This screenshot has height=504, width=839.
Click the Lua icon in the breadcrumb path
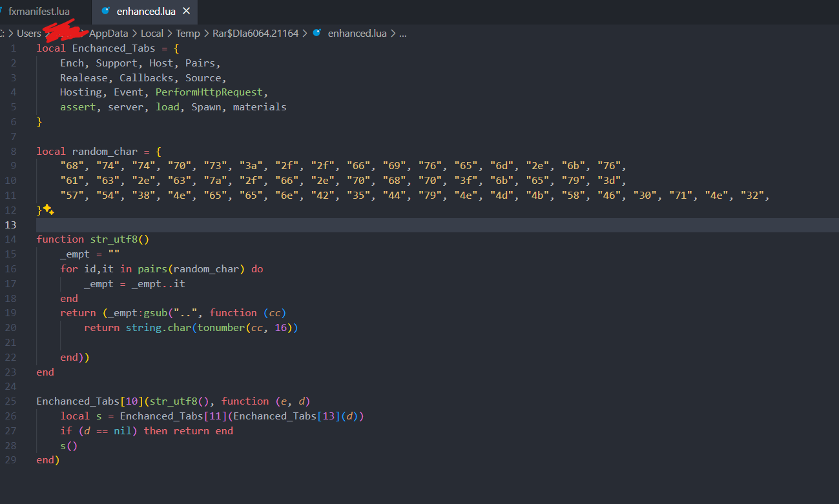(x=316, y=33)
